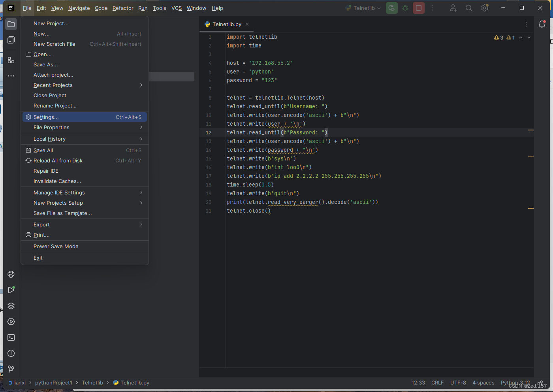
Task: Open Search Everywhere with the magnifier
Action: 468,8
